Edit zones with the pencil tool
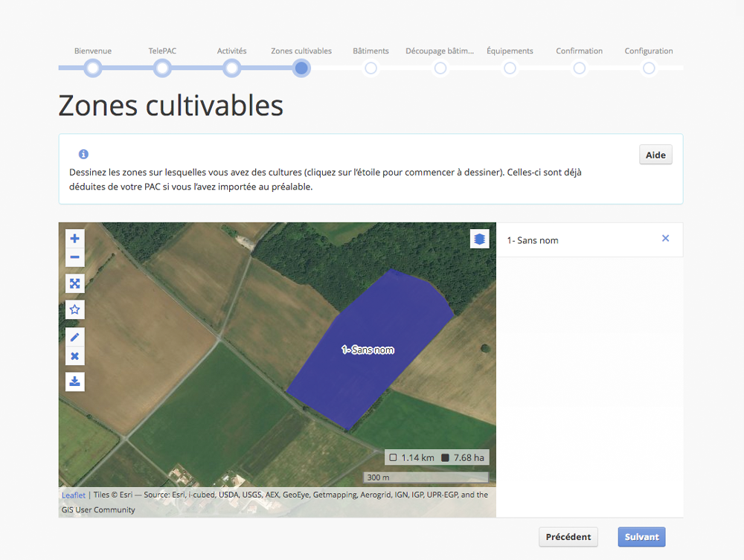Image resolution: width=744 pixels, height=560 pixels. pyautogui.click(x=74, y=337)
